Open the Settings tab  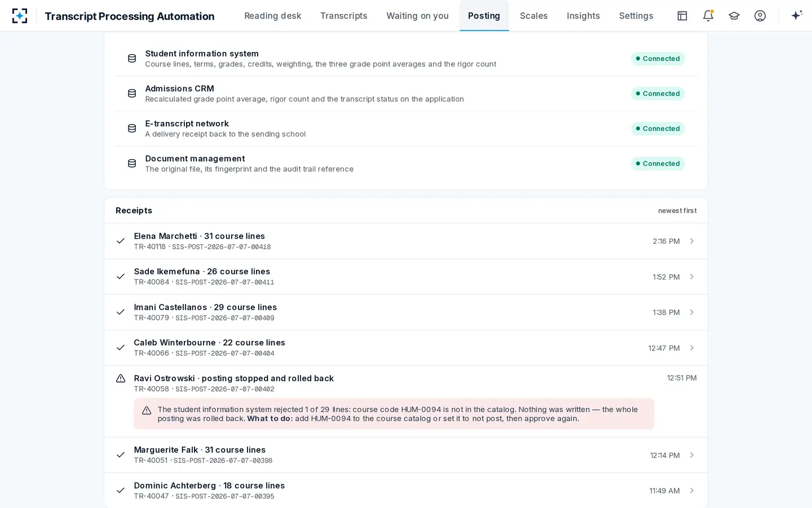click(636, 16)
